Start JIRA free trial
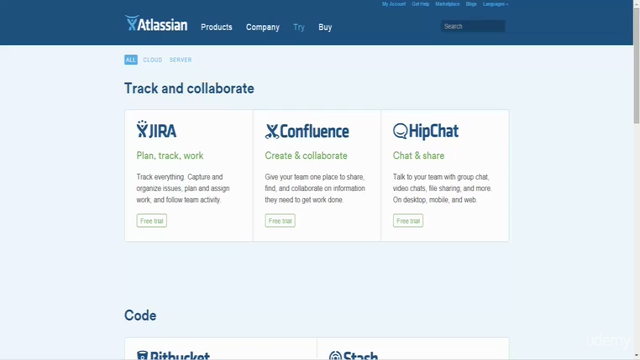 pos(151,221)
